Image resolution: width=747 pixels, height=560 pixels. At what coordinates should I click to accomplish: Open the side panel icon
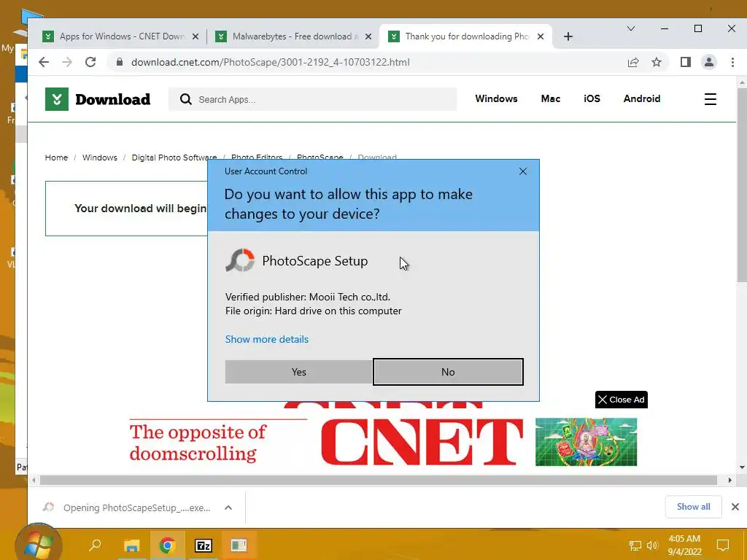(x=686, y=62)
